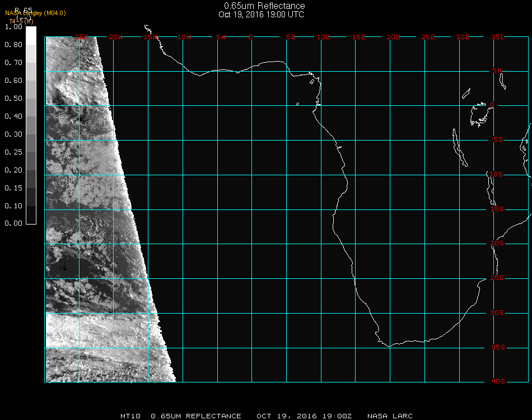Click the 20E longitude label
532x420 pixels.
394,37
